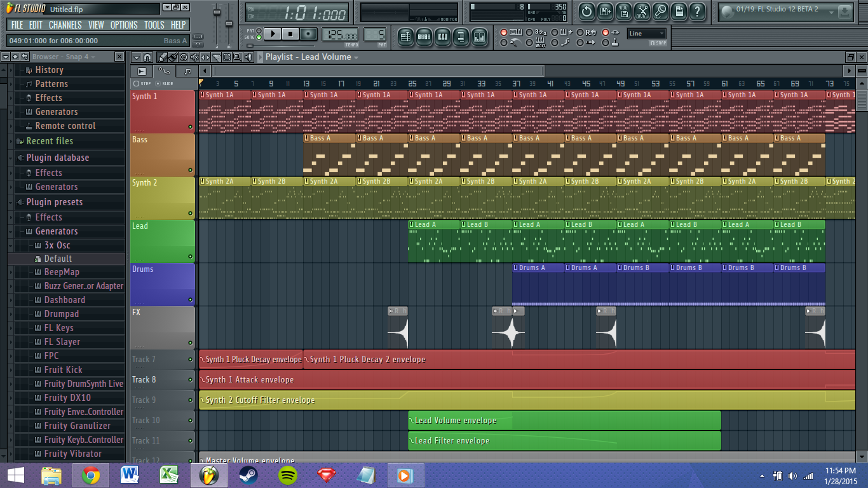Toggle mute on Synth 1 track

click(x=190, y=127)
